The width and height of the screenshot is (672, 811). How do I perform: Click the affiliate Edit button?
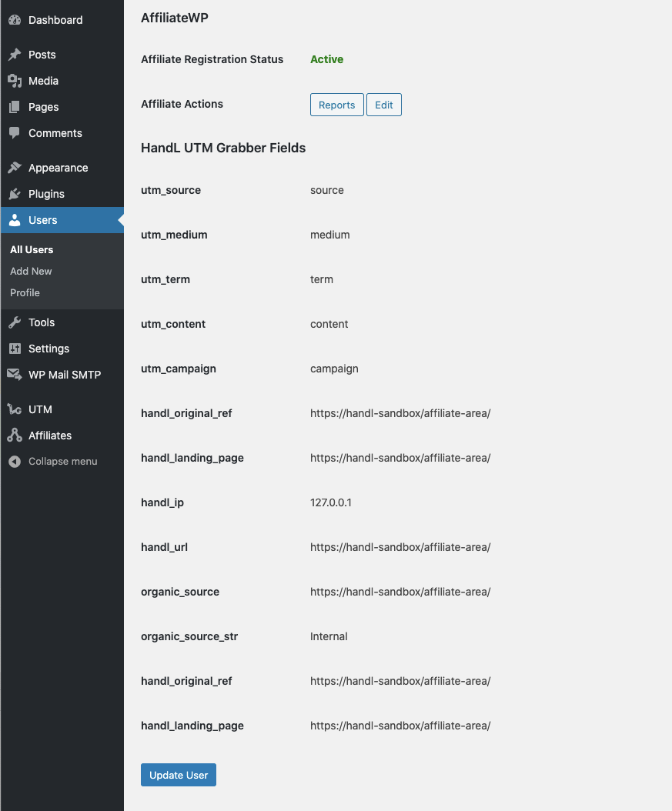383,105
